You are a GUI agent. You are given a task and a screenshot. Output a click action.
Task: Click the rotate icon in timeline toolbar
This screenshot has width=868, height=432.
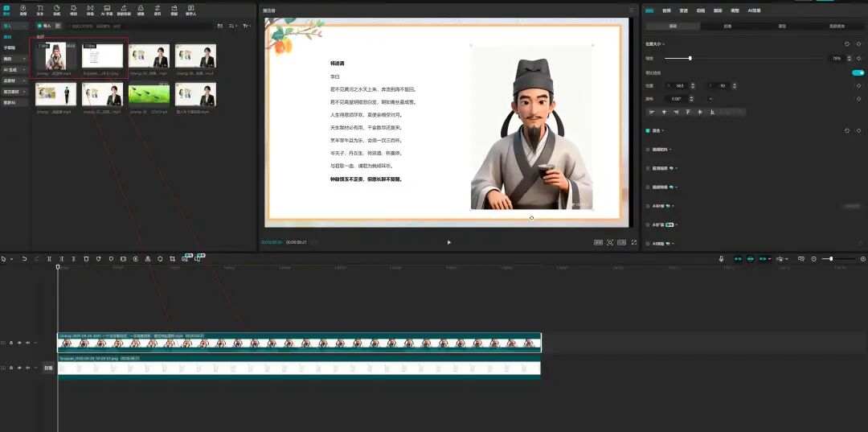[160, 259]
